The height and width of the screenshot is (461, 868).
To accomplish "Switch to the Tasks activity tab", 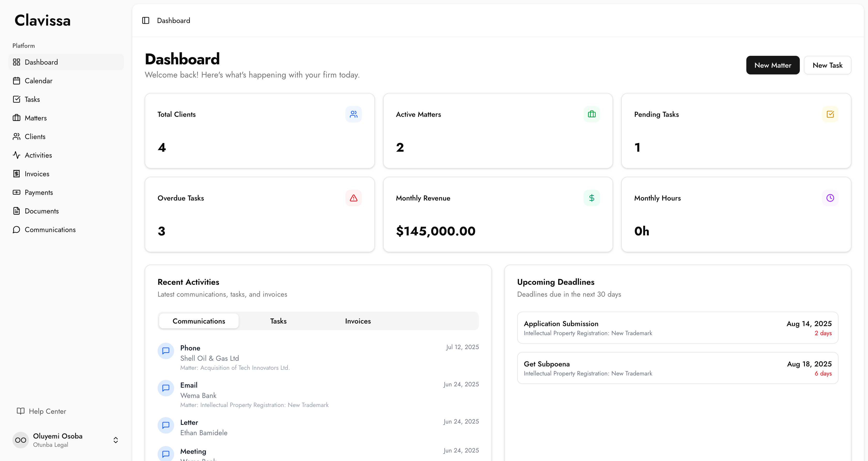I will (278, 321).
